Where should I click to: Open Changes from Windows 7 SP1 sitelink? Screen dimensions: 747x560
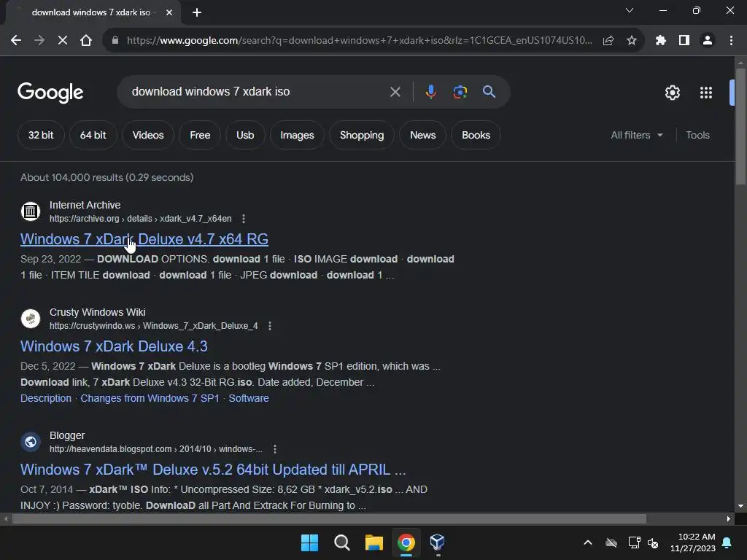pos(150,398)
